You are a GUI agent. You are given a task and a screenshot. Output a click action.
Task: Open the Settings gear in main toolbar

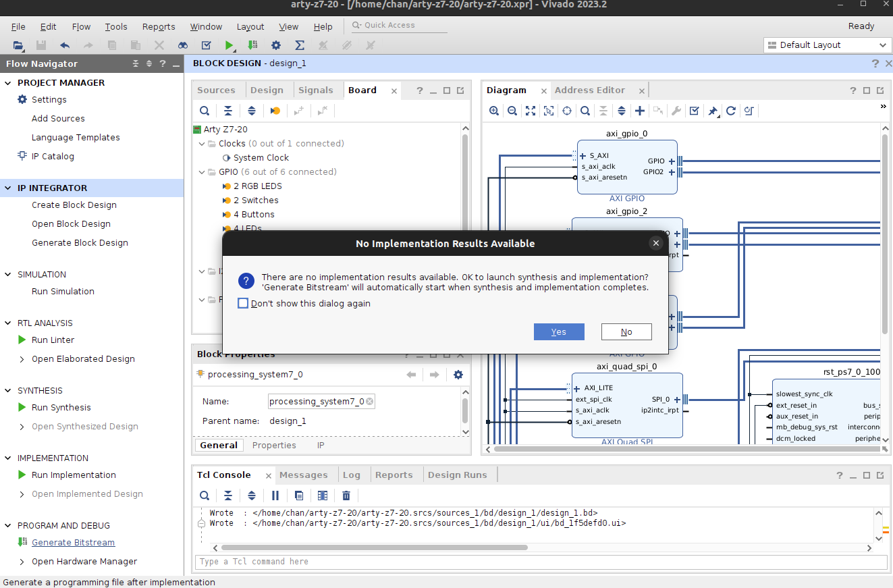coord(276,45)
